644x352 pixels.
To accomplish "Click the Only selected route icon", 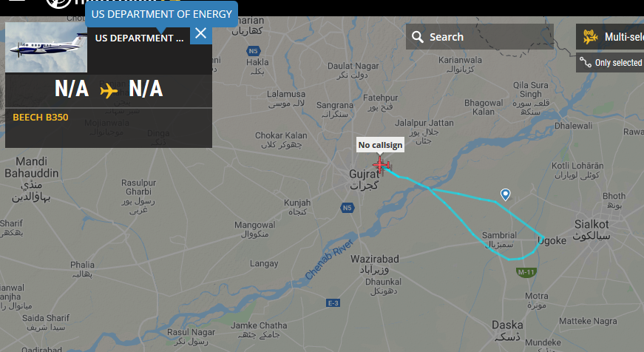I will [x=586, y=62].
